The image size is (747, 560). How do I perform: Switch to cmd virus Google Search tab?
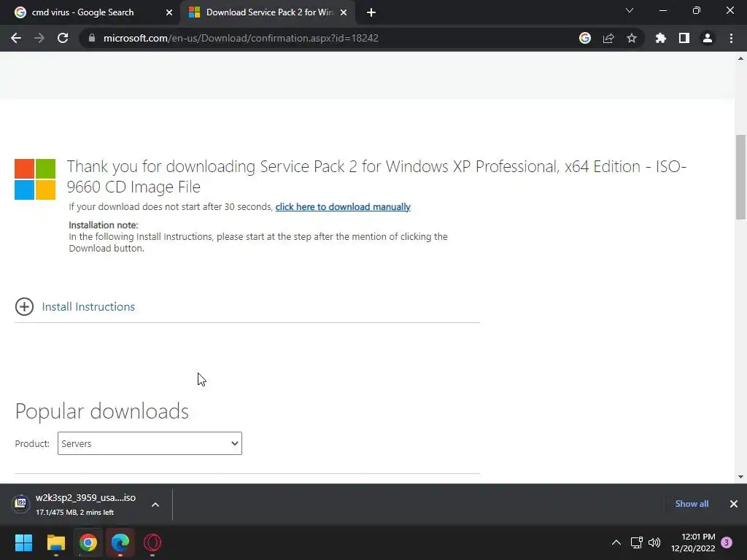click(82, 12)
